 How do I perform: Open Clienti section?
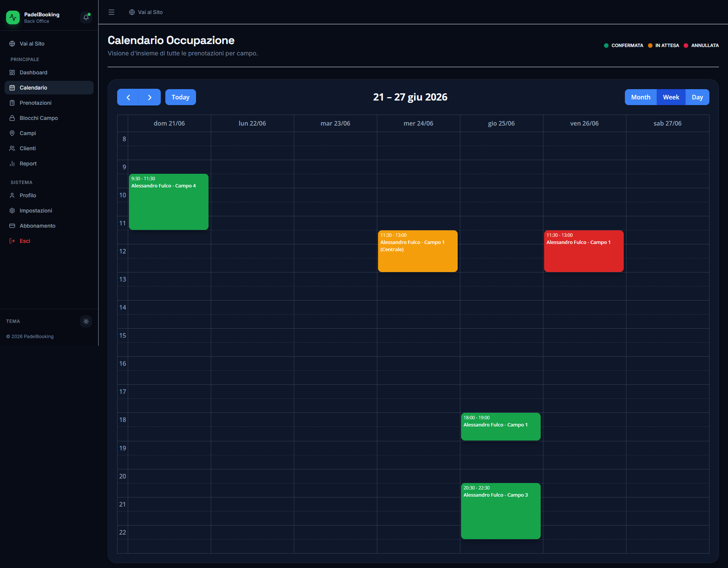[49, 148]
